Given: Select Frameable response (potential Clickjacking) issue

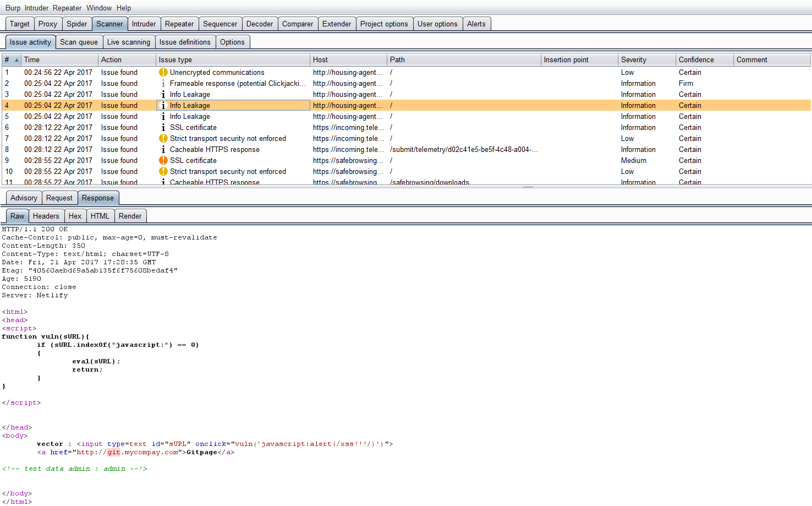Looking at the screenshot, I should click(238, 83).
